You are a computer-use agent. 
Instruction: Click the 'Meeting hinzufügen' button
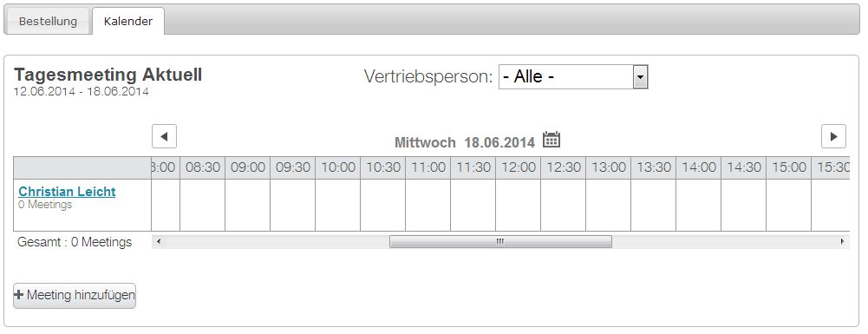coord(75,295)
